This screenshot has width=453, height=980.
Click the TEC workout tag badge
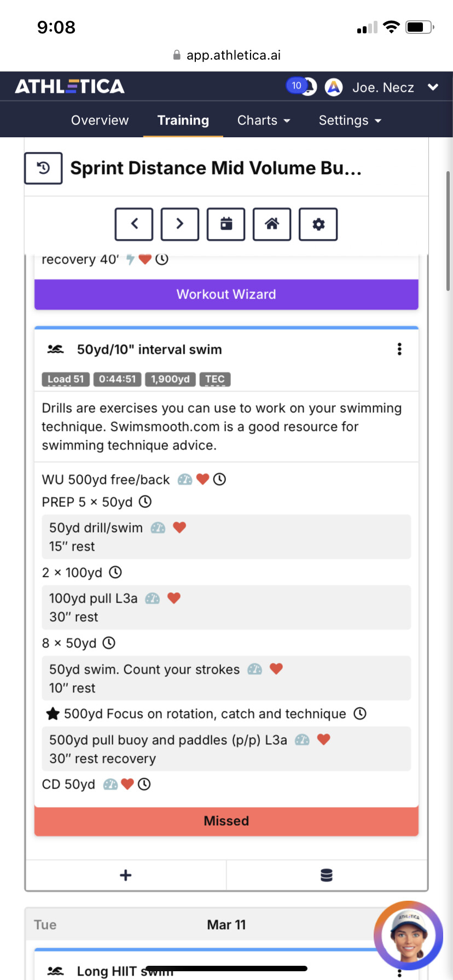215,380
